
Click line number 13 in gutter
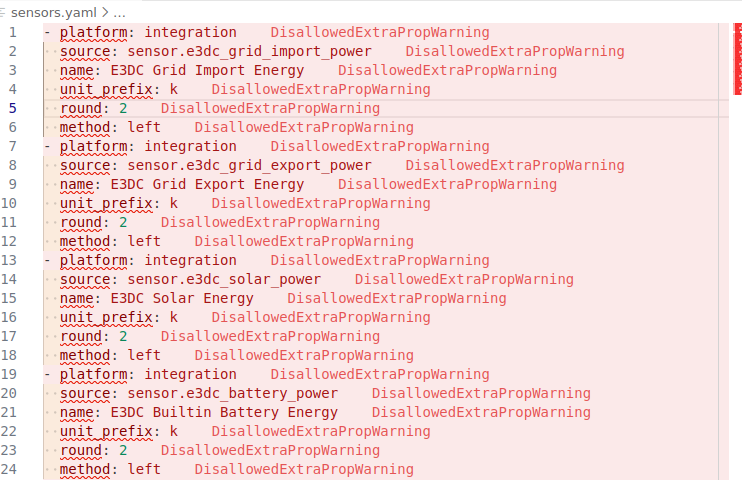pos(10,260)
